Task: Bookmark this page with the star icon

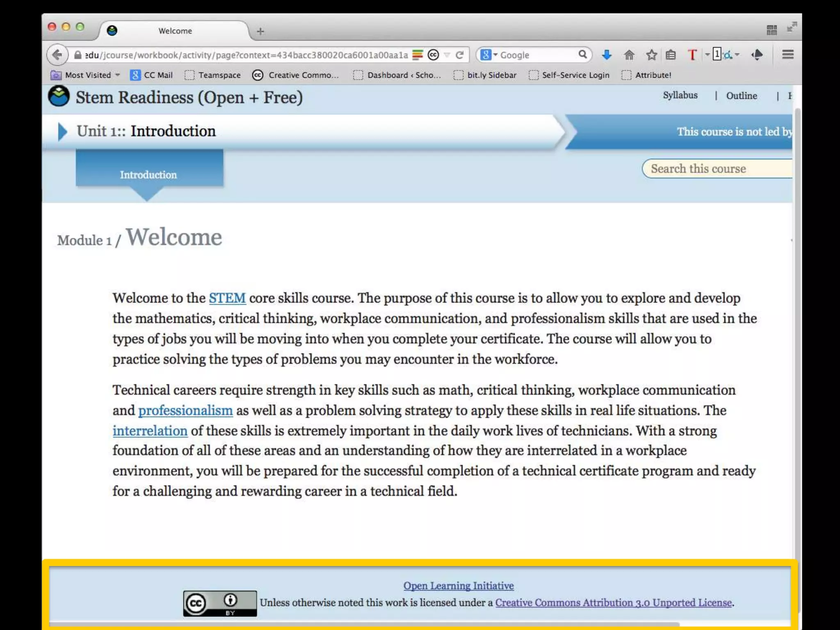Action: point(651,55)
